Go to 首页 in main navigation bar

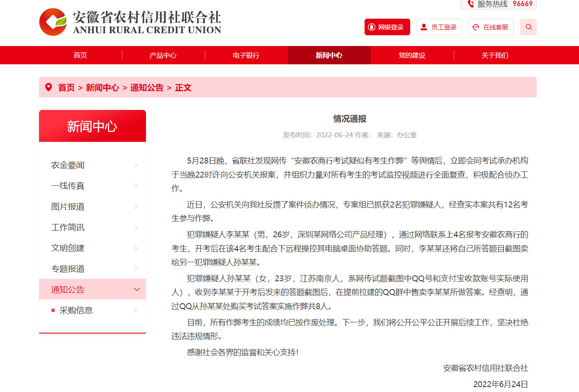pyautogui.click(x=80, y=55)
